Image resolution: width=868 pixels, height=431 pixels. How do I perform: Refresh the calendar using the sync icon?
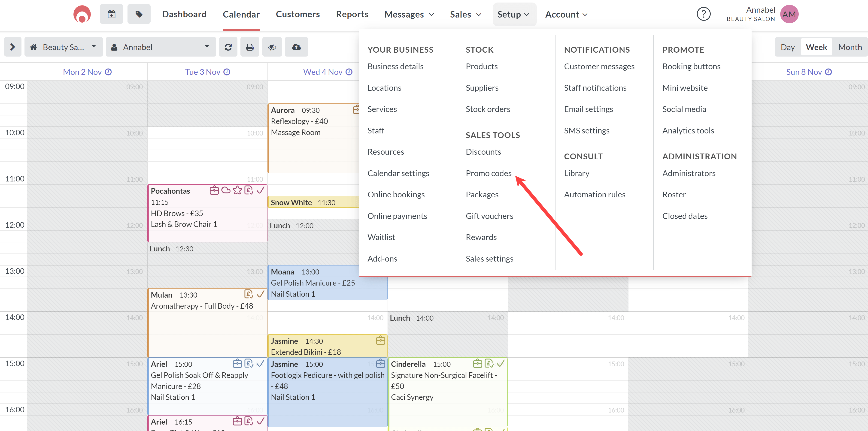point(228,47)
